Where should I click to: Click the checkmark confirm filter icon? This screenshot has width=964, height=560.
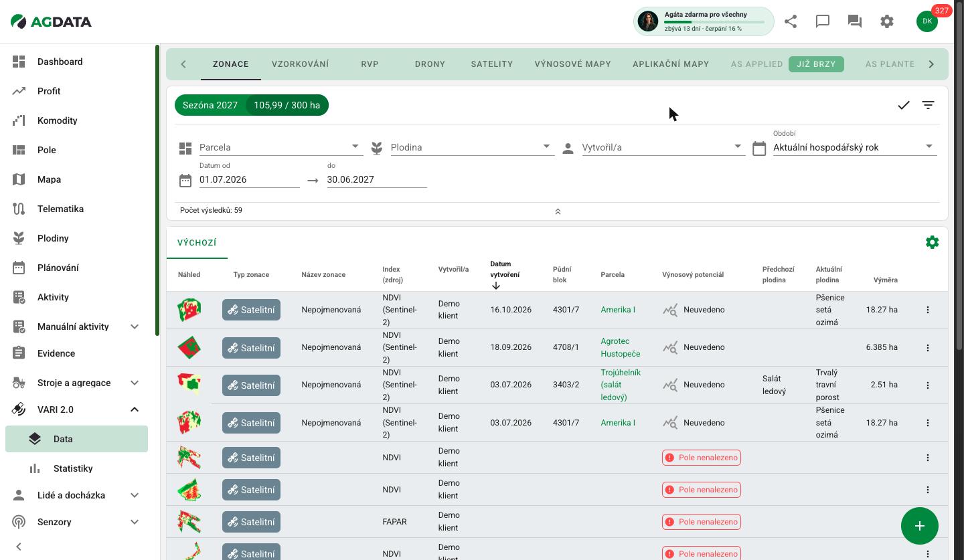tap(904, 105)
